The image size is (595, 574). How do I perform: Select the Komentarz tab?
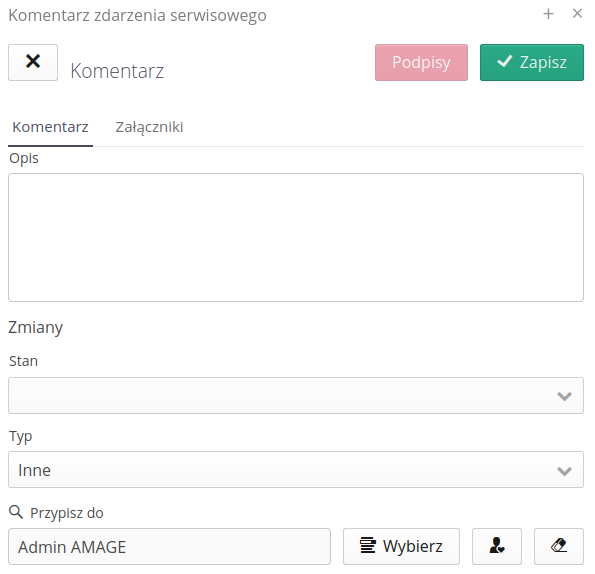coord(50,127)
